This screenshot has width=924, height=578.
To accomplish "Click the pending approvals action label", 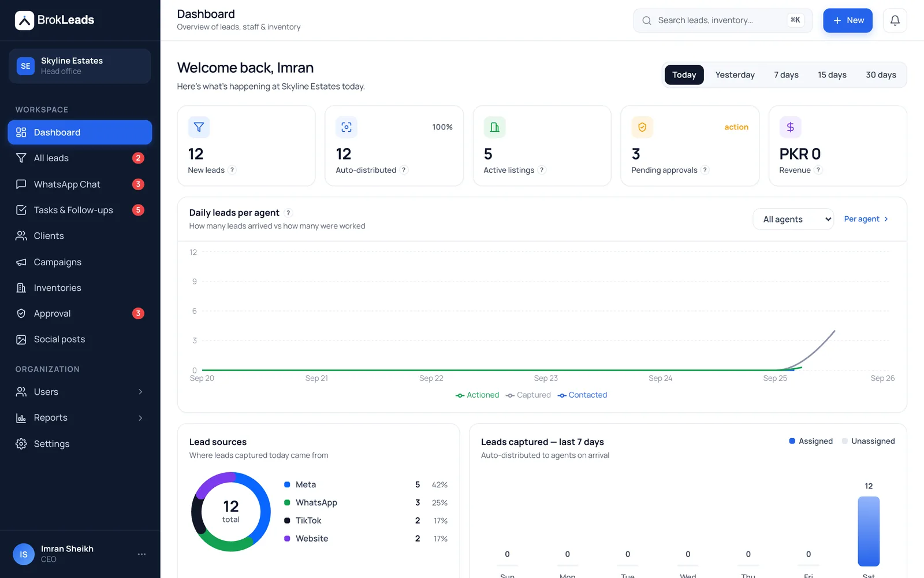I will coord(736,127).
